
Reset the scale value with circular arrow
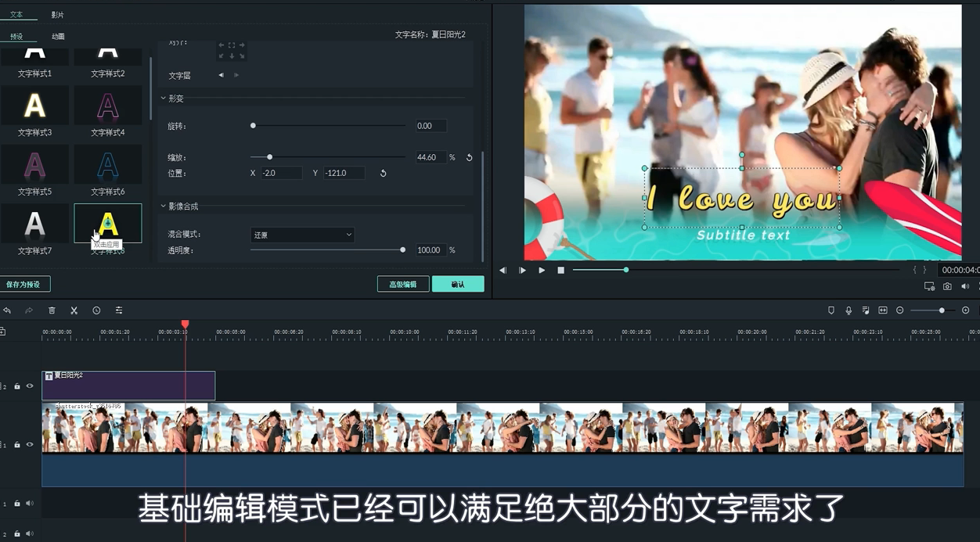coord(469,157)
